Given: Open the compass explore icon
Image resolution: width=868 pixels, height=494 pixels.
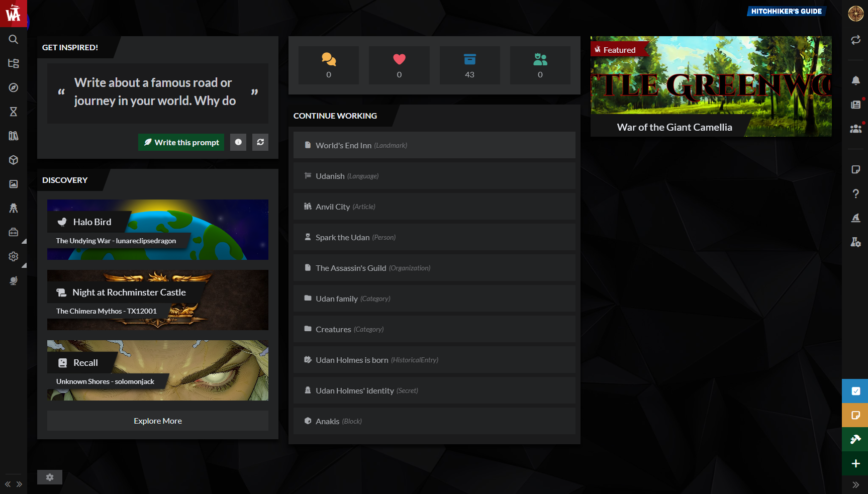Looking at the screenshot, I should [14, 87].
